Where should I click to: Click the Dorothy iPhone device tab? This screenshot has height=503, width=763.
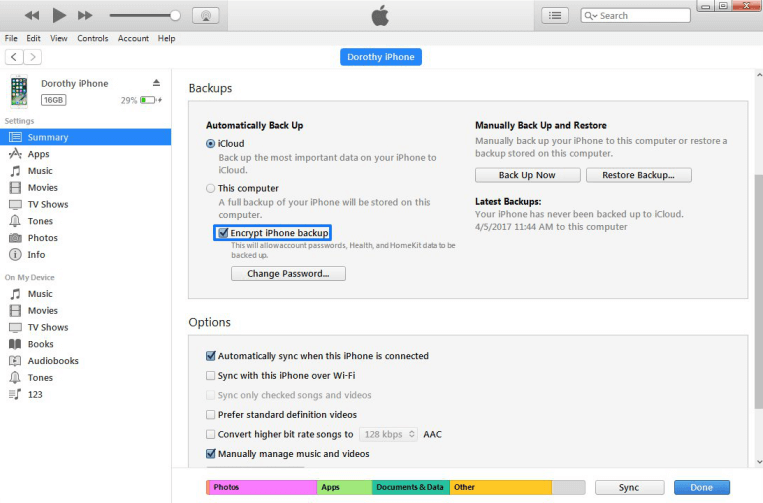pyautogui.click(x=381, y=57)
